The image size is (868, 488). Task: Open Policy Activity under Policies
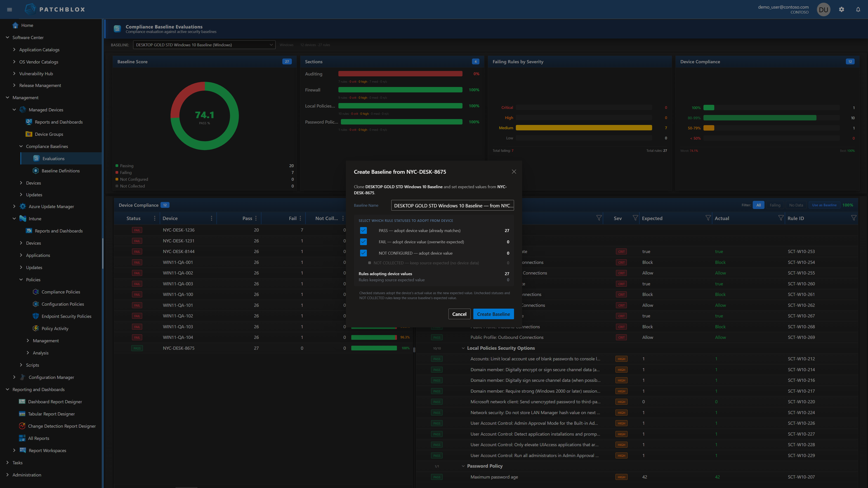(x=54, y=328)
